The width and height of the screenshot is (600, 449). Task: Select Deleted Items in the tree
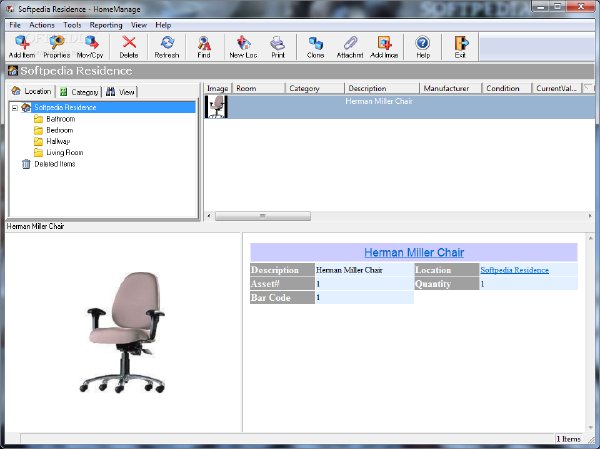click(55, 164)
